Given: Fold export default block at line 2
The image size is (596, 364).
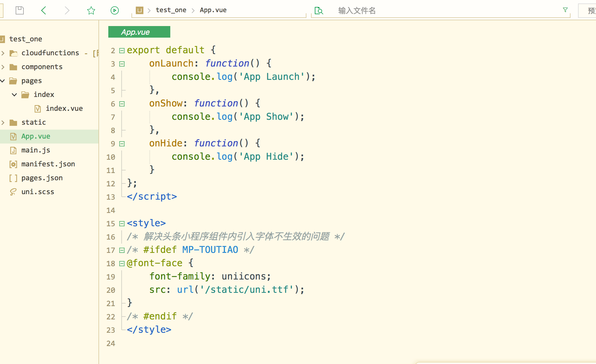Looking at the screenshot, I should (x=122, y=51).
